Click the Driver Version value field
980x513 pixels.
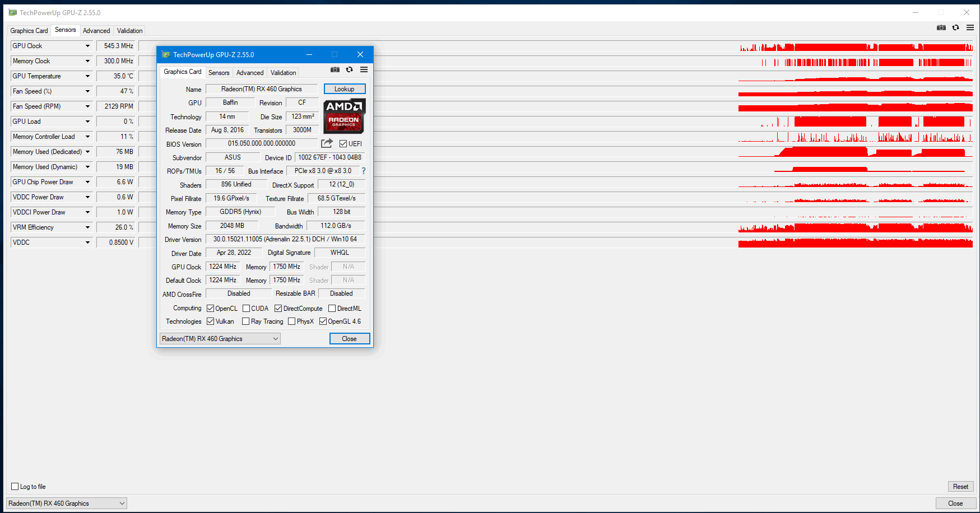(285, 239)
